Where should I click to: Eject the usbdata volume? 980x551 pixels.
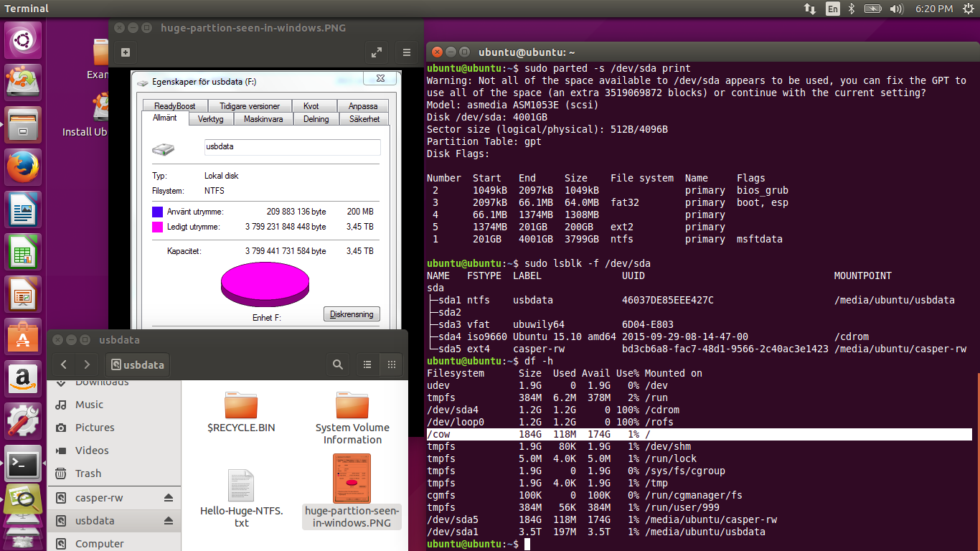pyautogui.click(x=169, y=521)
